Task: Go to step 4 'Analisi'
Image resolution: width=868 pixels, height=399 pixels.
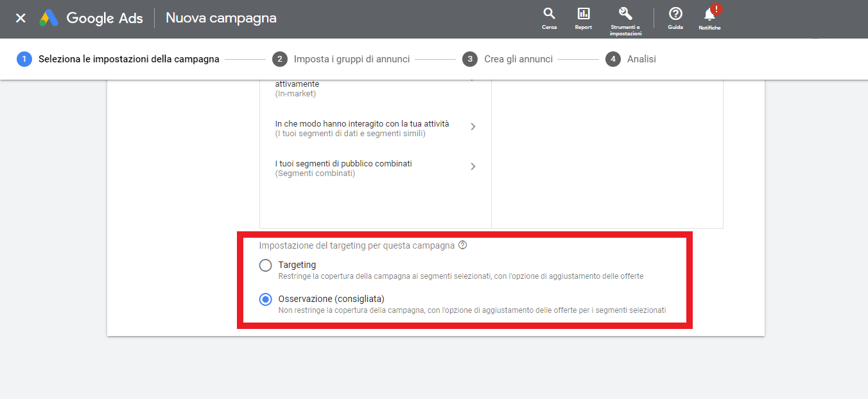Action: 641,59
